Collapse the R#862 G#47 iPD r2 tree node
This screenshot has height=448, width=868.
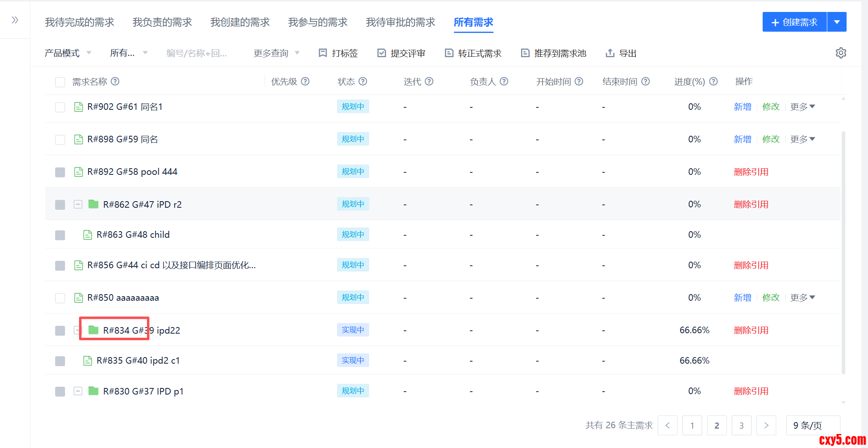78,204
